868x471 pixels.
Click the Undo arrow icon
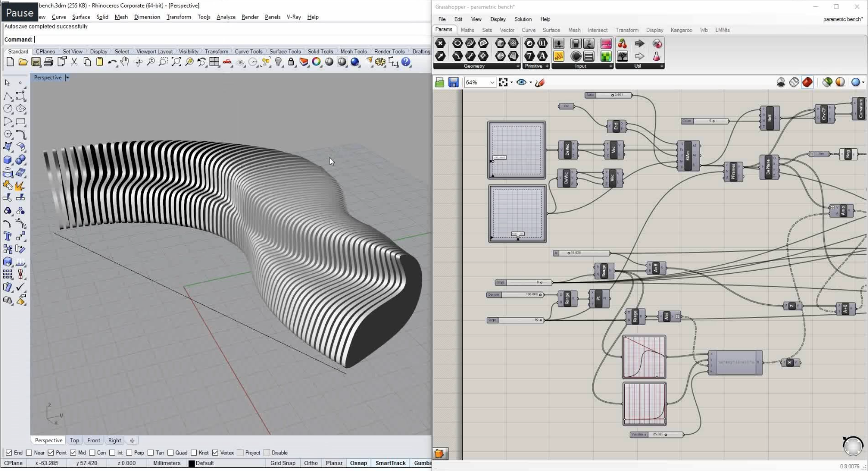[x=112, y=62]
